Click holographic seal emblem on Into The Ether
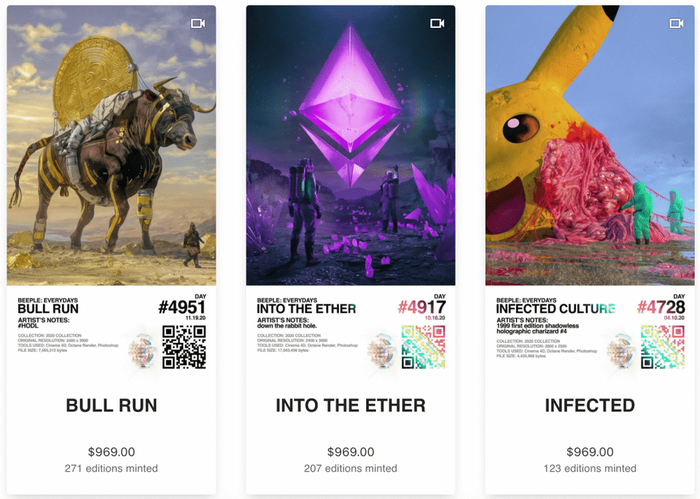700x499 pixels. (x=382, y=351)
